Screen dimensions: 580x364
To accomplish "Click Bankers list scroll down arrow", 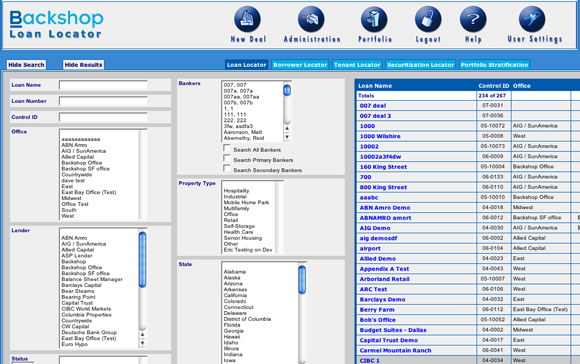I will point(287,137).
